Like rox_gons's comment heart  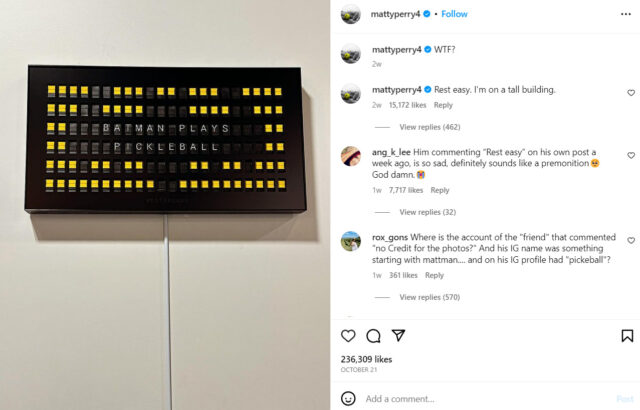631,241
